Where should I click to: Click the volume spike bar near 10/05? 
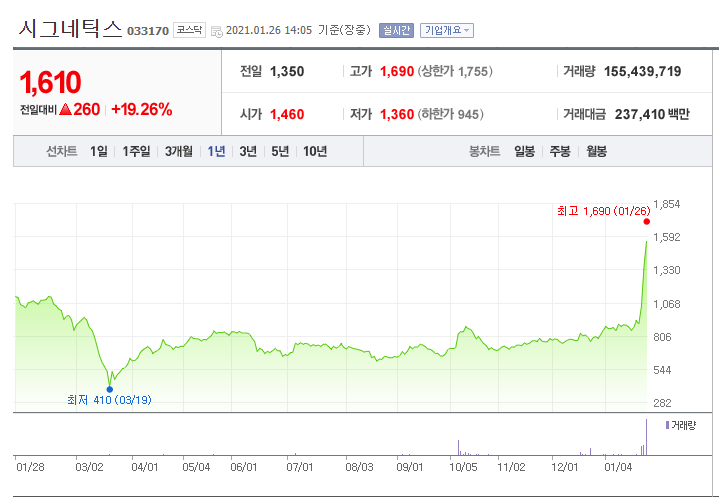[459, 447]
